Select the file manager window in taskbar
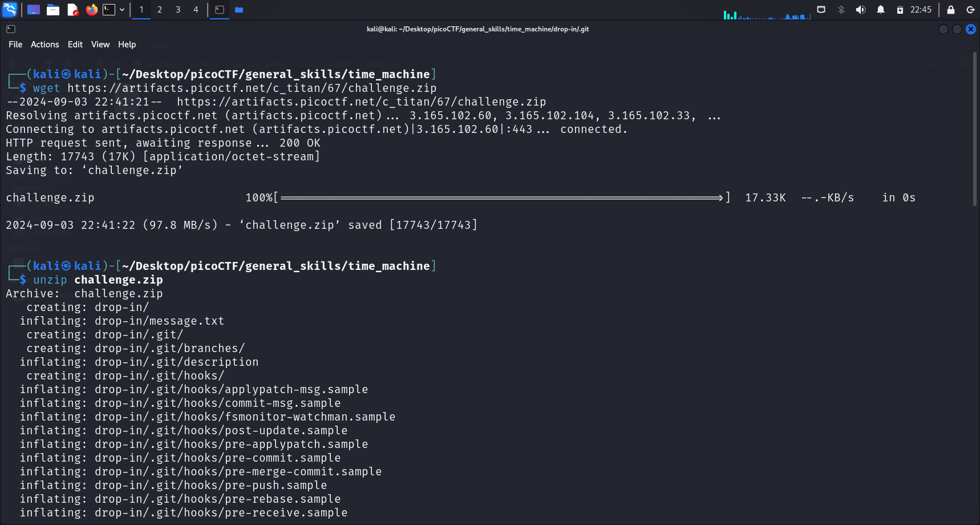The width and height of the screenshot is (980, 525). click(x=239, y=10)
